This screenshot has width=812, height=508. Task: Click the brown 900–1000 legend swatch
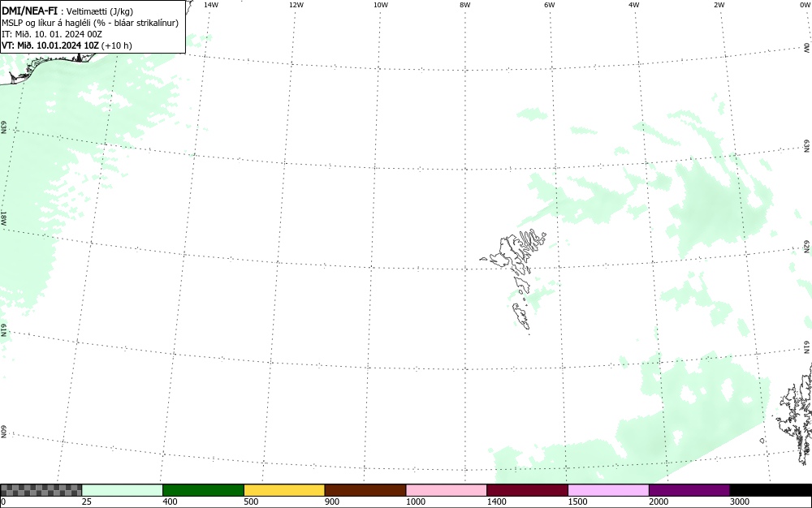click(365, 490)
